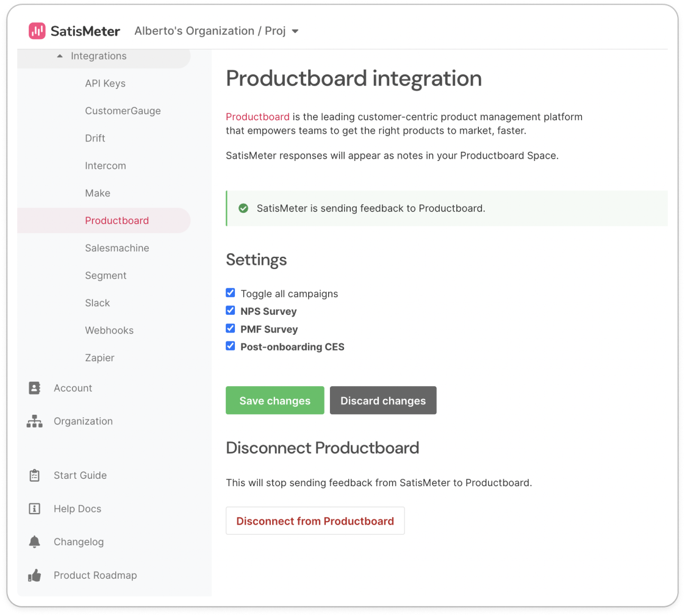685x616 pixels.
Task: Click the Save changes button
Action: tap(274, 400)
